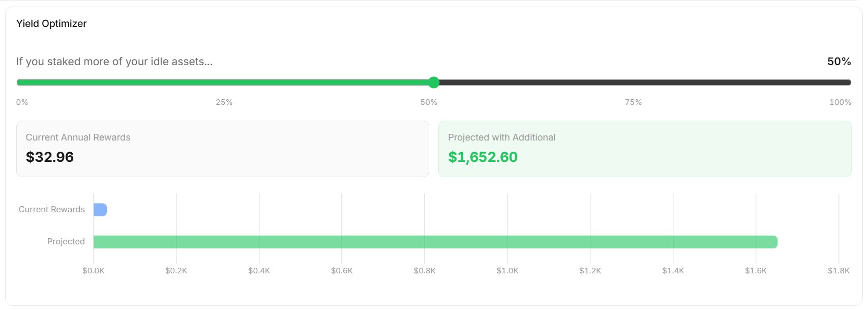Click the Projected chart axis label
This screenshot has height=310, width=868.
coord(66,241)
